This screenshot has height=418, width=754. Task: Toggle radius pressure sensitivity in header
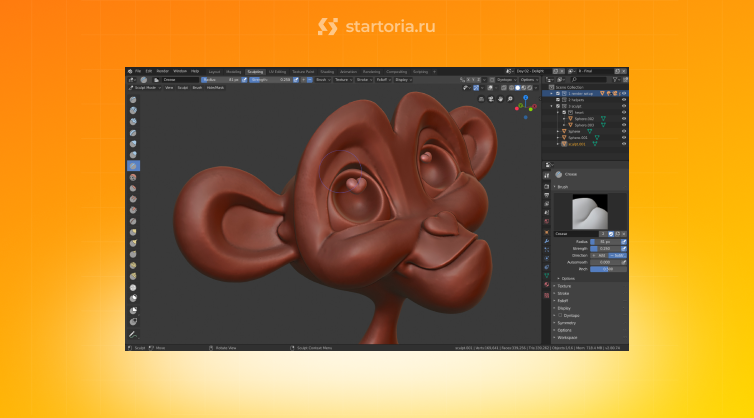244,80
